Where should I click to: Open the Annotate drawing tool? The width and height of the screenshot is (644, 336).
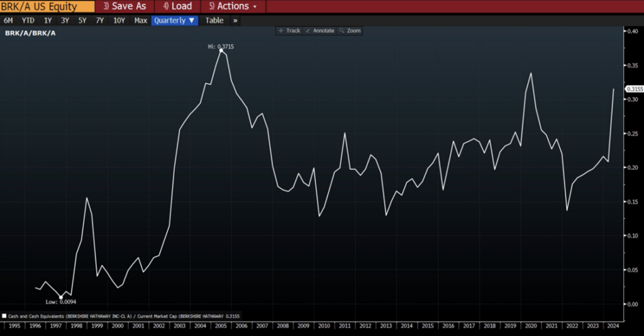[x=319, y=30]
